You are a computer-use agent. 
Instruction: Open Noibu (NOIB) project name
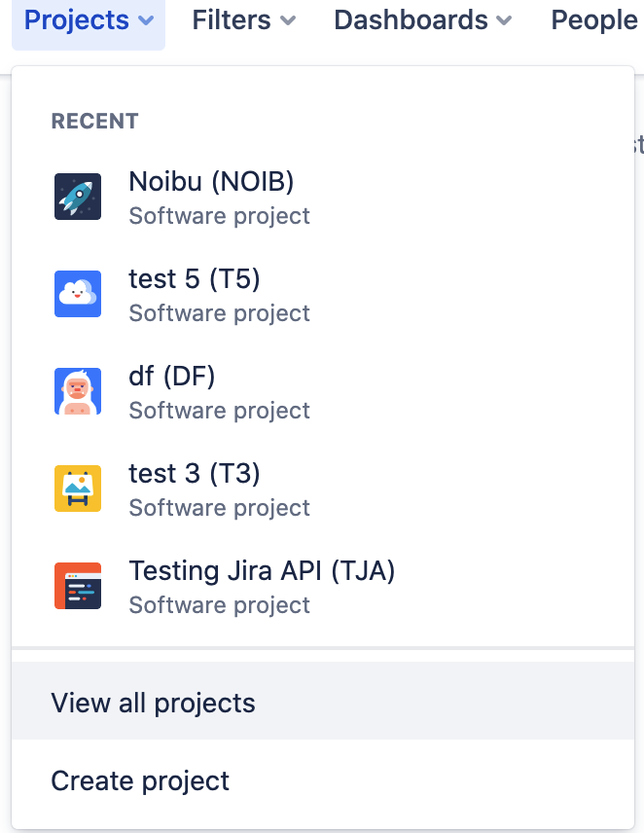211,182
